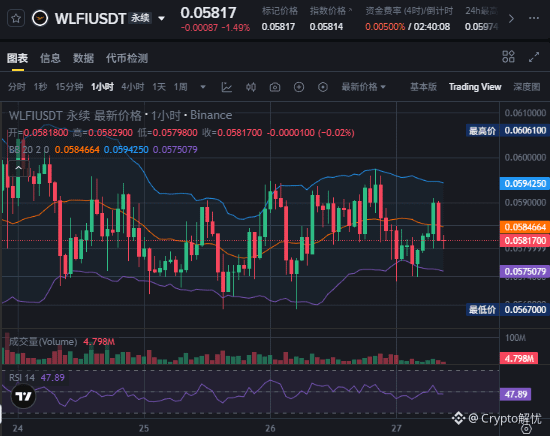Click the 标记价格 mark price label

tap(280, 11)
